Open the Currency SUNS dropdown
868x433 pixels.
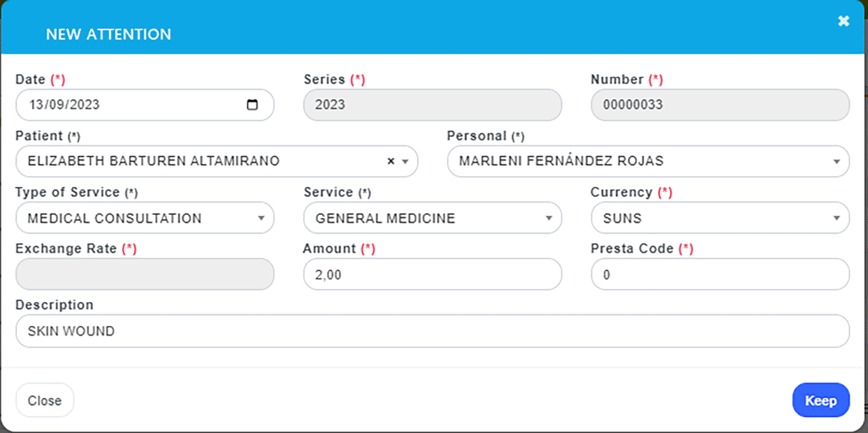tap(720, 218)
